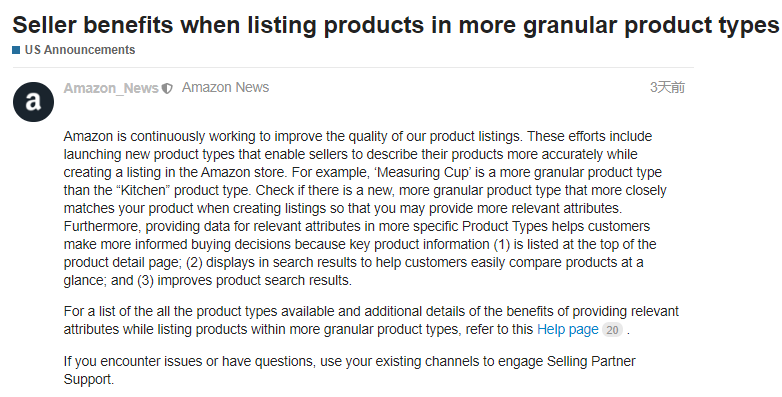The image size is (782, 397).
Task: Click '(3) improves product search results' text
Action: pos(244,280)
